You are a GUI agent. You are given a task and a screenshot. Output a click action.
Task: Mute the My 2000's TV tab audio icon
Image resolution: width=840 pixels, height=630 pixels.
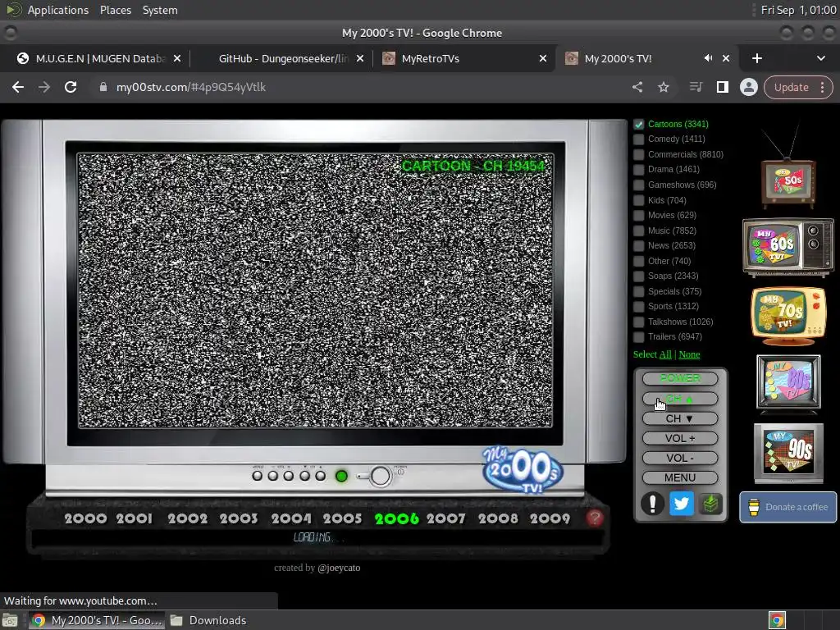tap(708, 58)
